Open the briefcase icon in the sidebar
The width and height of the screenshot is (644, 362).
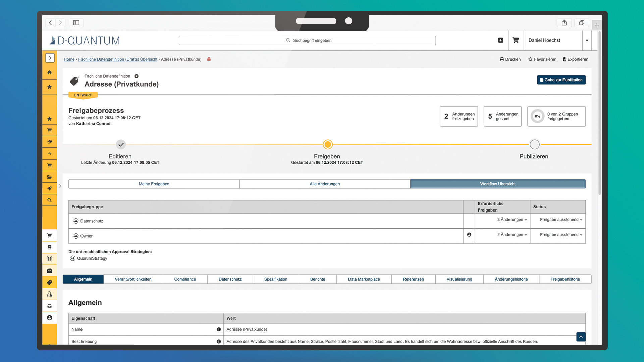[49, 270]
